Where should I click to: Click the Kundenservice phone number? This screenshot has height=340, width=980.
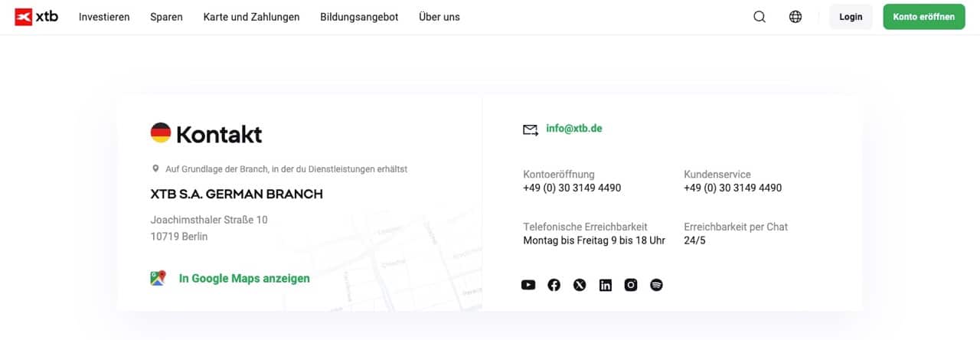coord(733,188)
